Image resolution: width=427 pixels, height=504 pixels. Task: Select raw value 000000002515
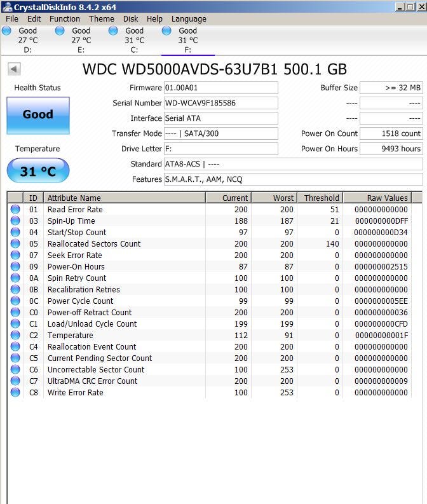tap(381, 267)
